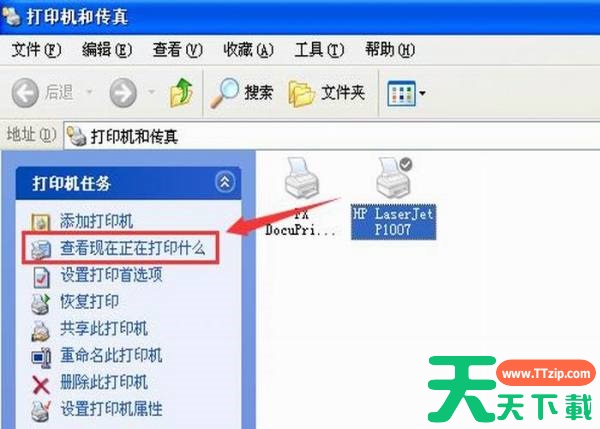Go up one folder level icon
The image size is (600, 429).
(x=181, y=92)
